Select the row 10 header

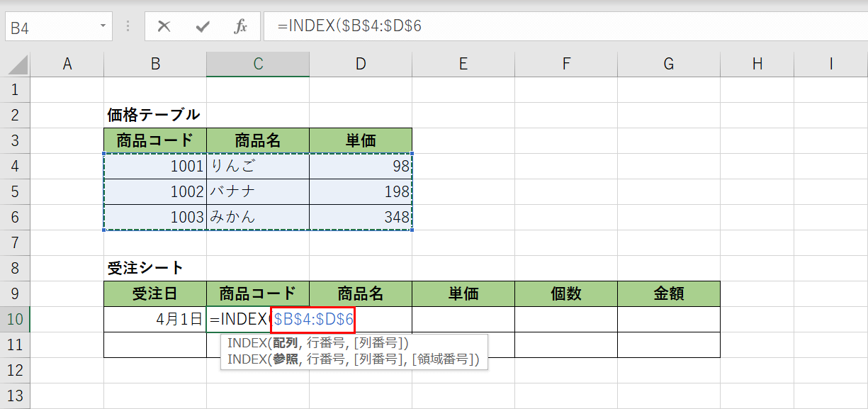click(16, 319)
